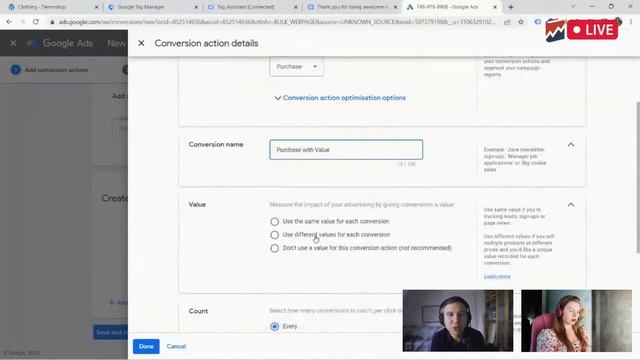
Task: Reload the current page
Action: (36, 22)
